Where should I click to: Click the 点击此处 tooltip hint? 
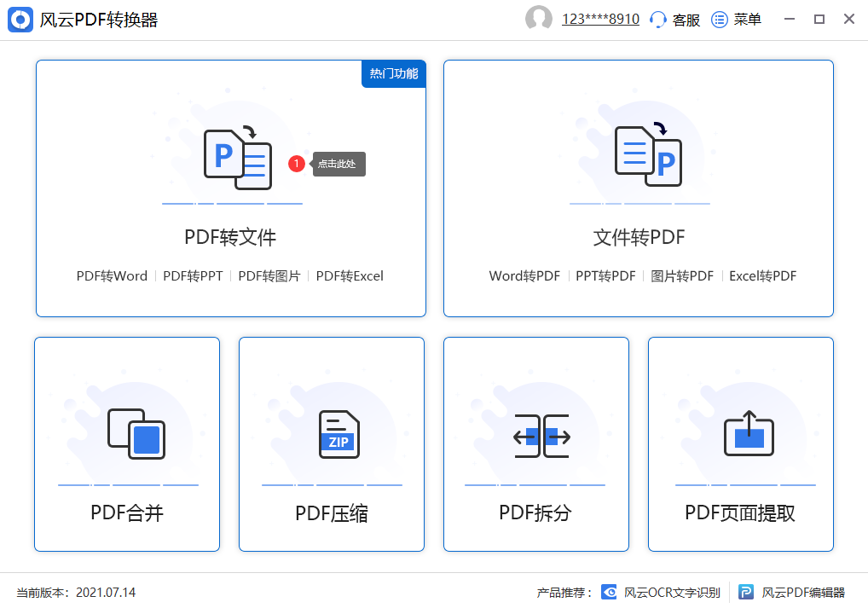338,164
